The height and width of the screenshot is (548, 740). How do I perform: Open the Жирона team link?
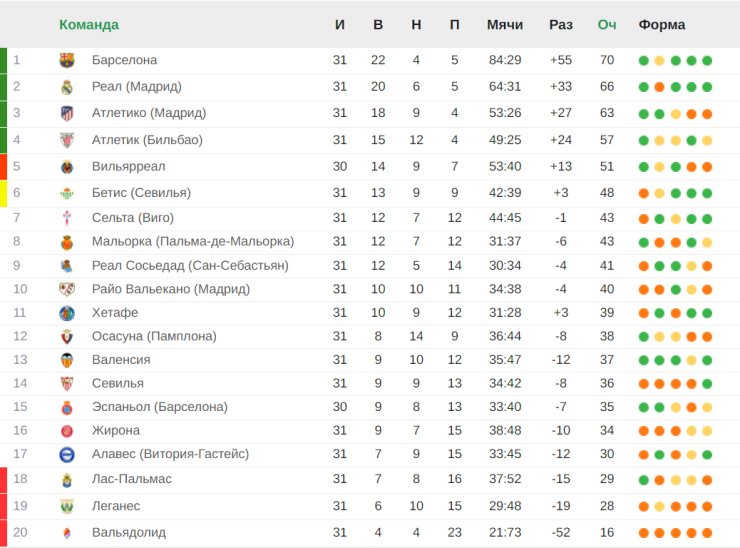coord(117,431)
